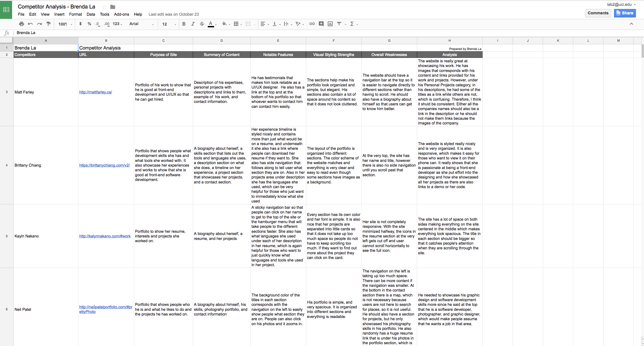The height and width of the screenshot is (346, 644).
Task: Toggle italic formatting
Action: (193, 24)
